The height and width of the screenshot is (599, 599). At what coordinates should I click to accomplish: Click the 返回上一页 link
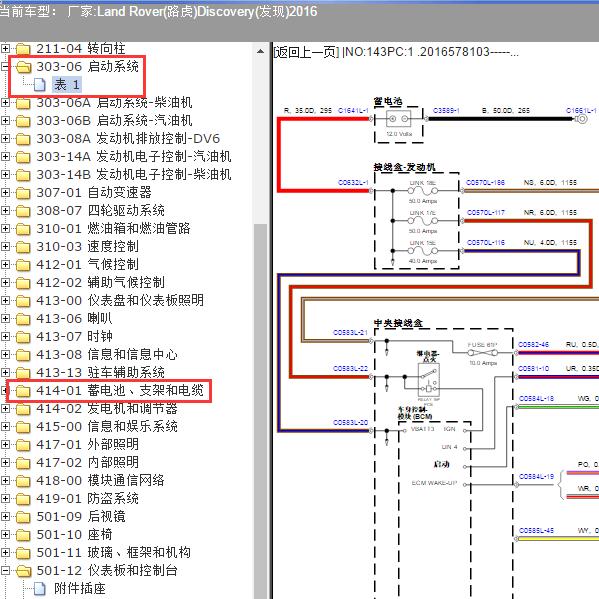coord(306,52)
